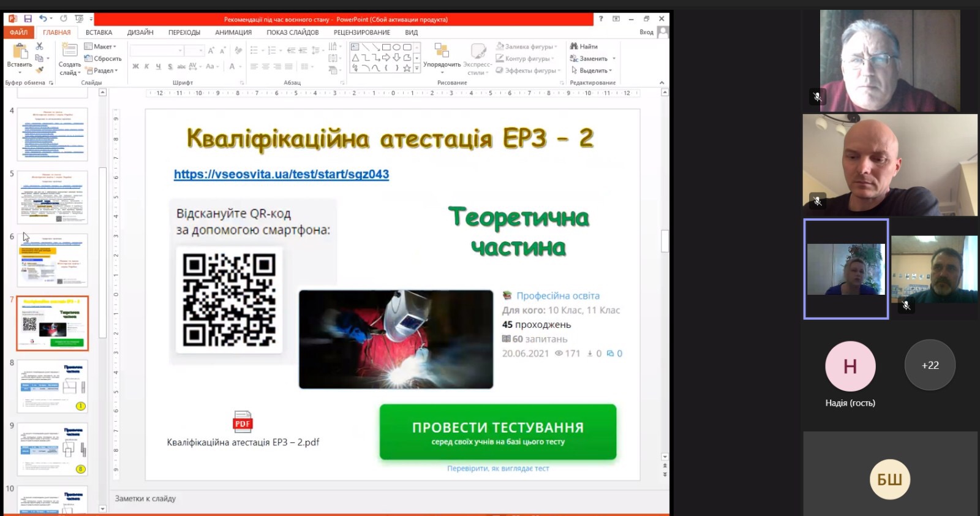Click the PDF file icon on the slide
Viewport: 980px width, 516px height.
tap(243, 422)
